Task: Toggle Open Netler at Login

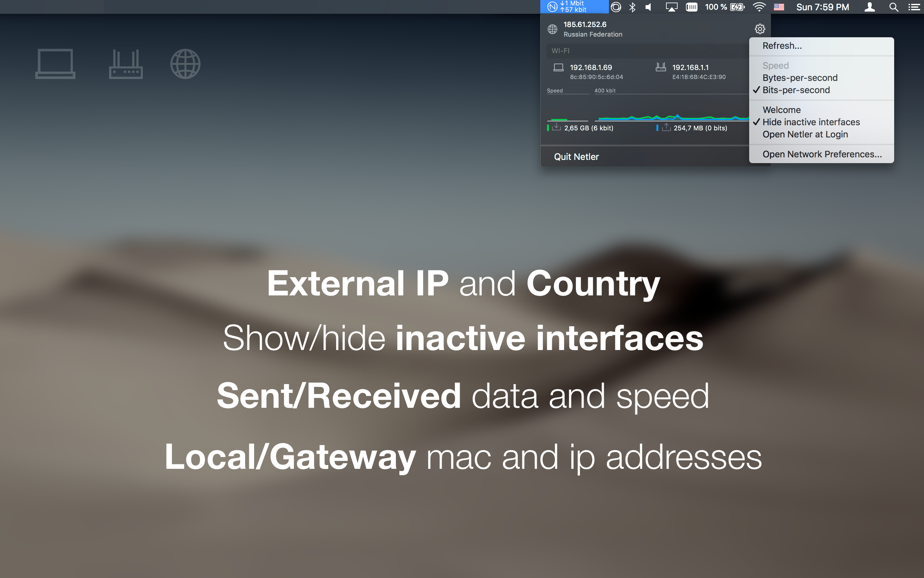Action: pyautogui.click(x=821, y=135)
